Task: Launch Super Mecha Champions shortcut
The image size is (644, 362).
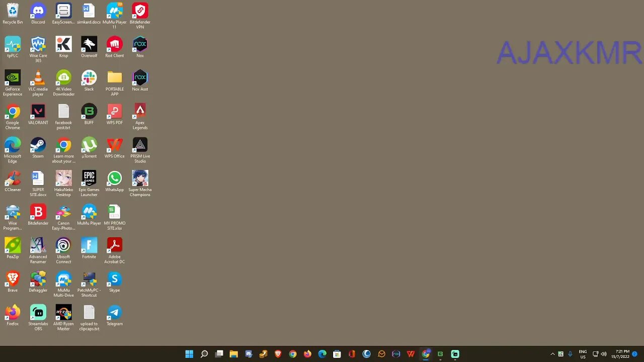Action: pos(140,184)
